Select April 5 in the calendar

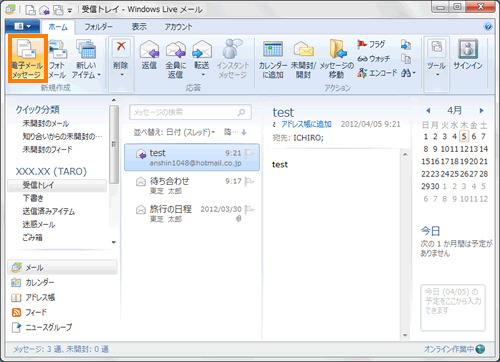point(464,136)
